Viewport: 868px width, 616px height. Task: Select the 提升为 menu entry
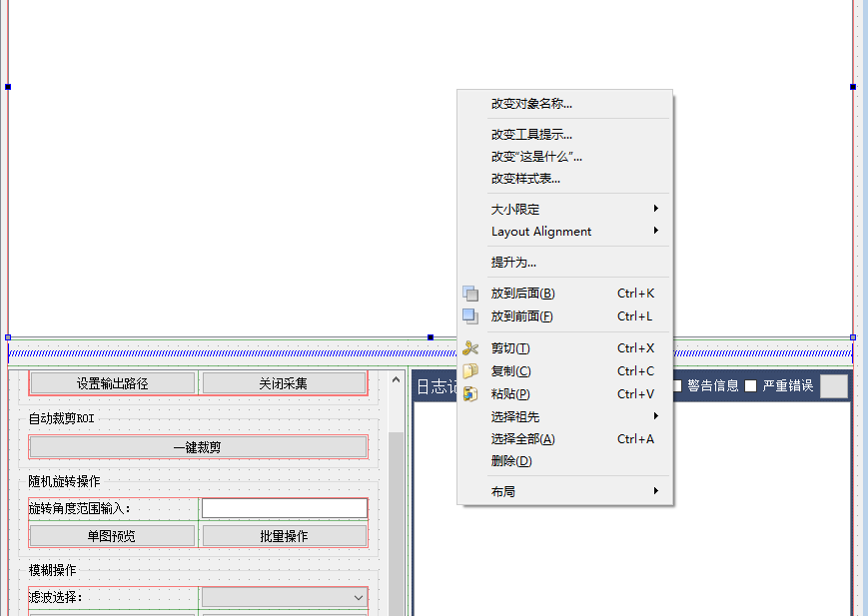coord(513,262)
